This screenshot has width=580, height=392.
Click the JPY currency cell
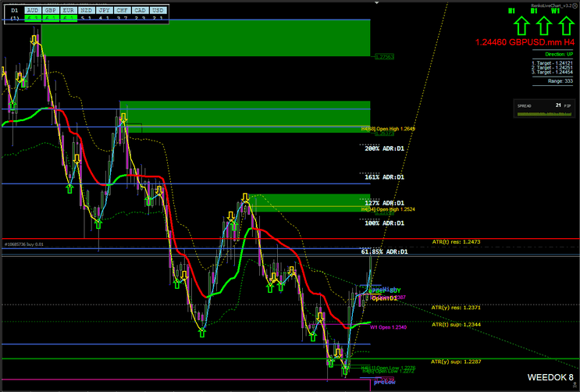[105, 11]
